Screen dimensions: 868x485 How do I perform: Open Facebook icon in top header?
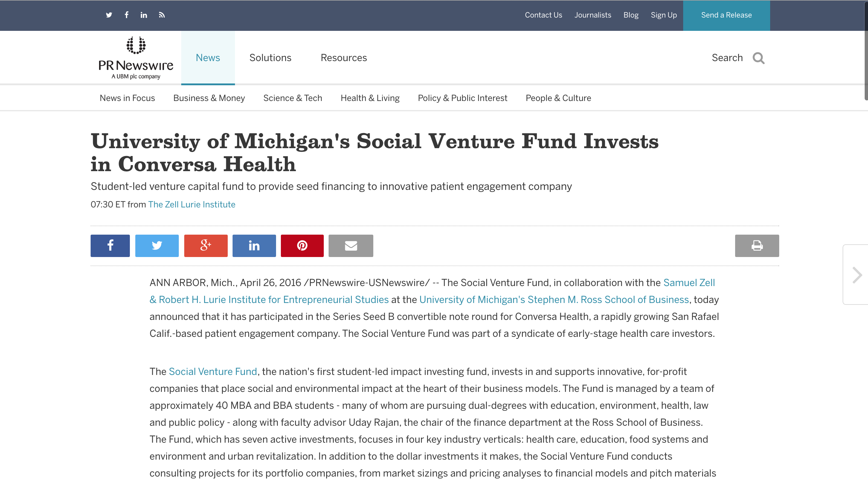tap(126, 15)
